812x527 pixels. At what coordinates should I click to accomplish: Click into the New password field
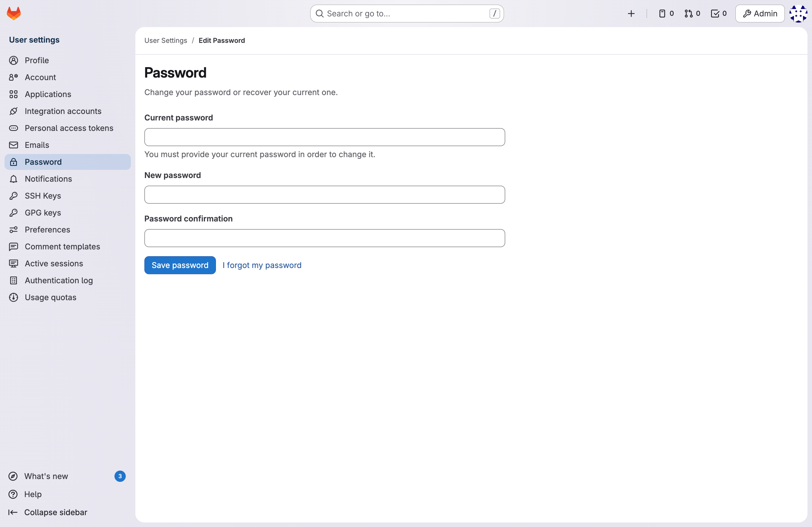(x=325, y=195)
